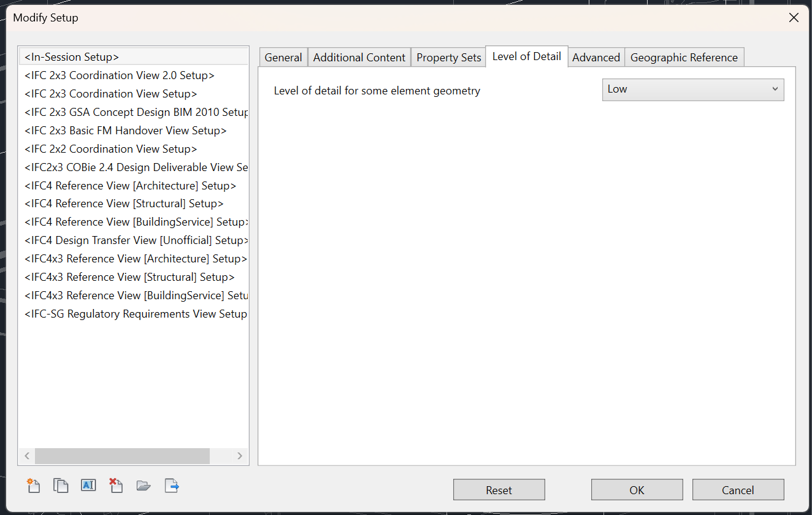Image resolution: width=812 pixels, height=515 pixels.
Task: Rename the selected setup
Action: coord(88,486)
